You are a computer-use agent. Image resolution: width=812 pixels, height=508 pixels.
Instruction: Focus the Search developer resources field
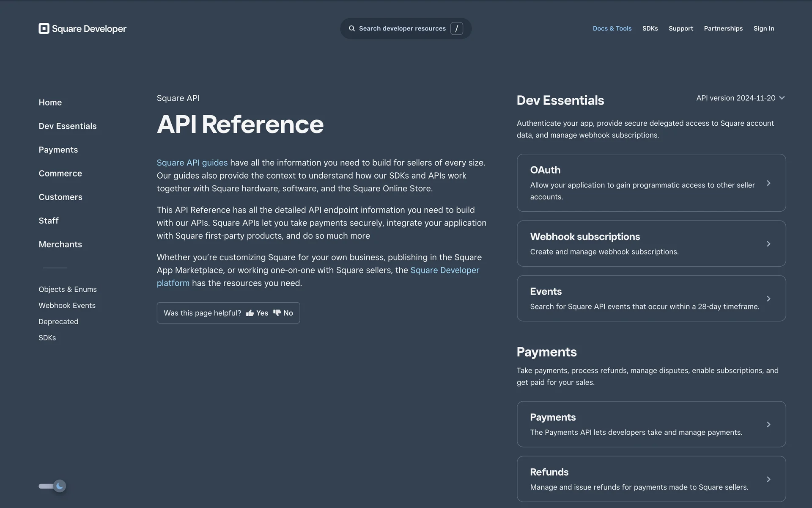(402, 28)
